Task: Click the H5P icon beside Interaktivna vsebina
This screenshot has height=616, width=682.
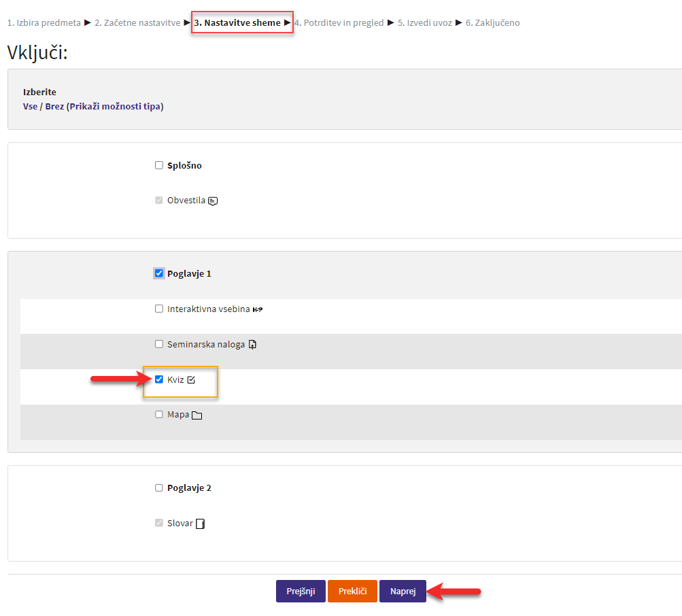Action: [258, 310]
